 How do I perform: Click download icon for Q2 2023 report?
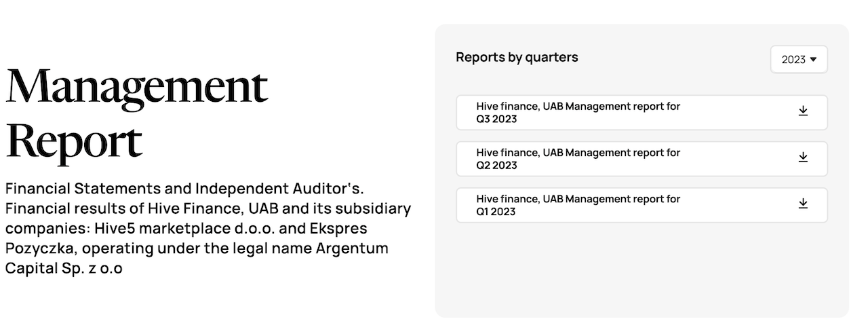point(803,157)
